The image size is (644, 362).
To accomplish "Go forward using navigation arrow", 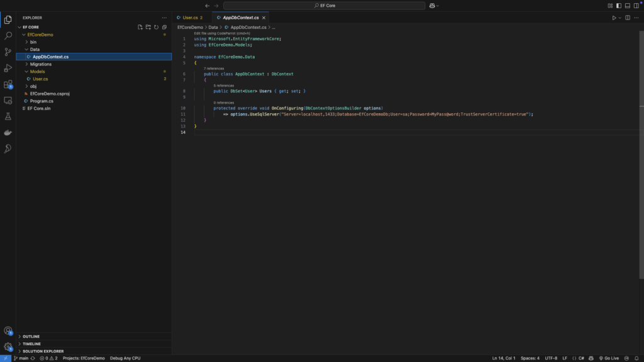I will coord(216,6).
